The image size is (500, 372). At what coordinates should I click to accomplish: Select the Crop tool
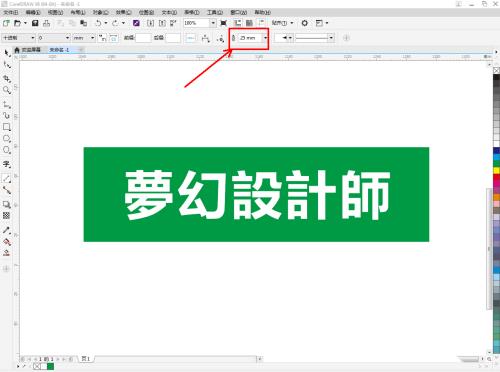7,78
